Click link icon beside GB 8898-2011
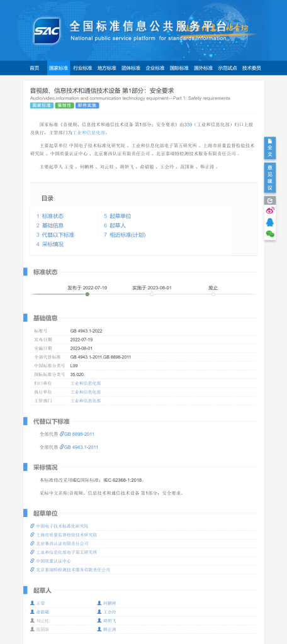287x644 pixels. (62, 434)
